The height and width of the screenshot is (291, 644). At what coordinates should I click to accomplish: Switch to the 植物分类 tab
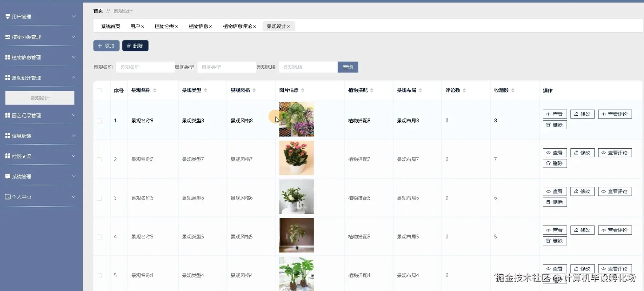[x=164, y=26]
